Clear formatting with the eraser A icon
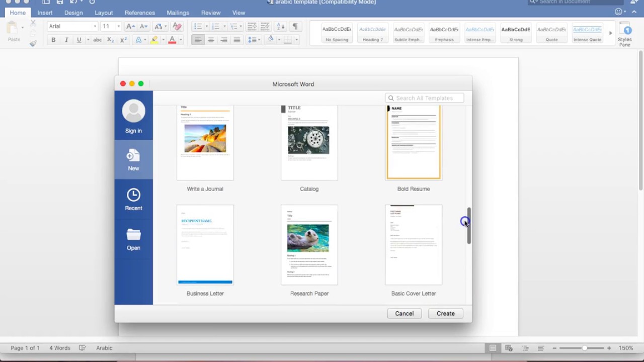 click(177, 26)
